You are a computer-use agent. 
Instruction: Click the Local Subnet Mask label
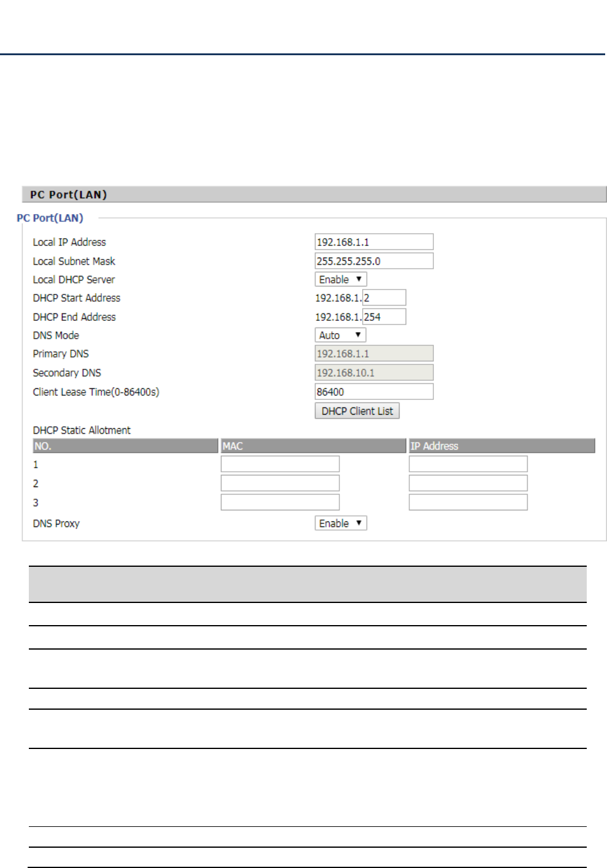74,261
